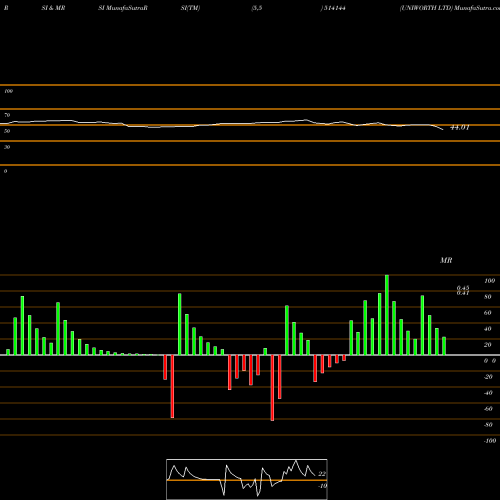
Task: Click the RSI axis label 70
Action: 7,115
